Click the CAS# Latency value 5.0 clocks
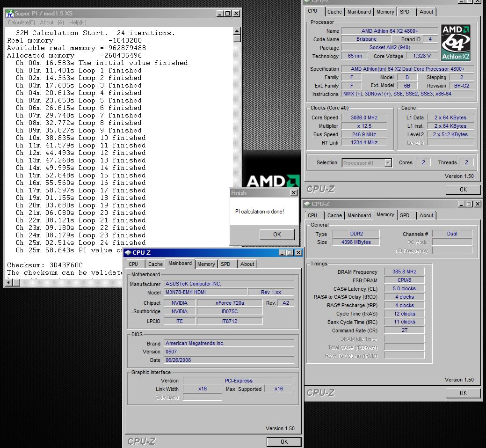 (x=404, y=288)
